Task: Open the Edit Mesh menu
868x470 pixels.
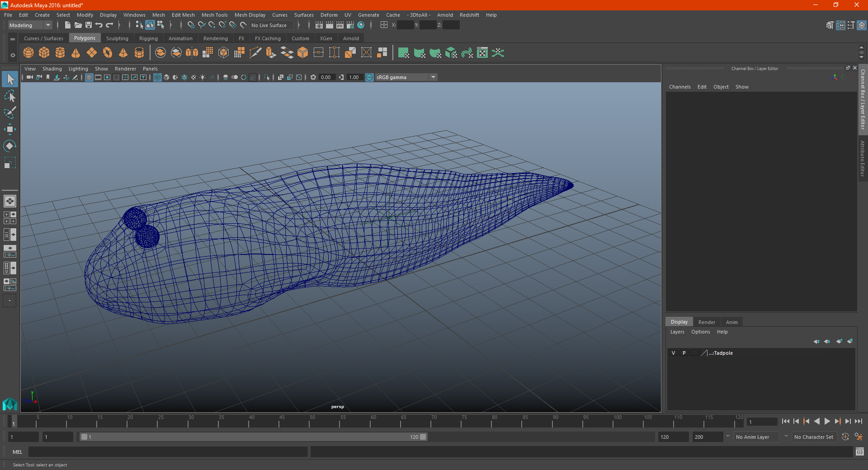Action: tap(183, 15)
